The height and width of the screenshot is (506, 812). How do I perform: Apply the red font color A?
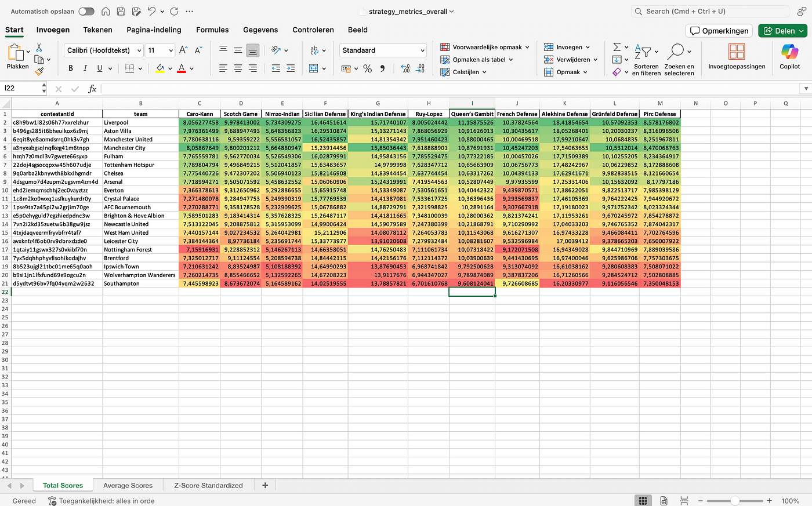pyautogui.click(x=182, y=68)
